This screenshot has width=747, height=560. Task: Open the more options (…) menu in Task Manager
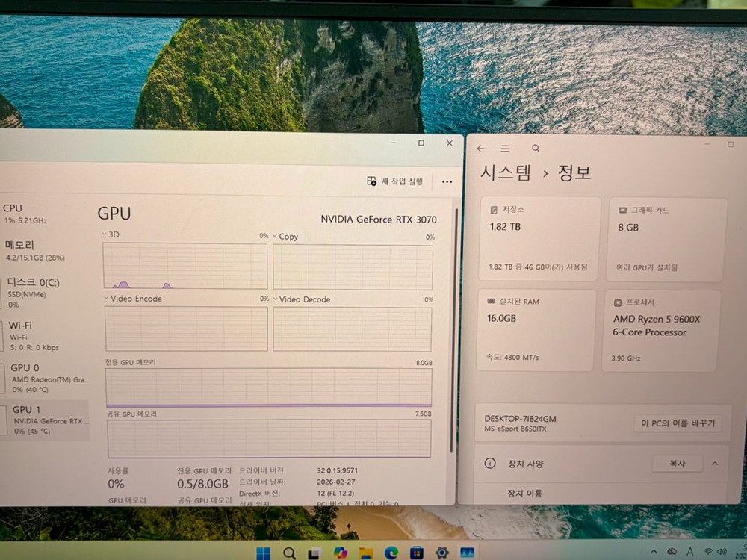(447, 182)
